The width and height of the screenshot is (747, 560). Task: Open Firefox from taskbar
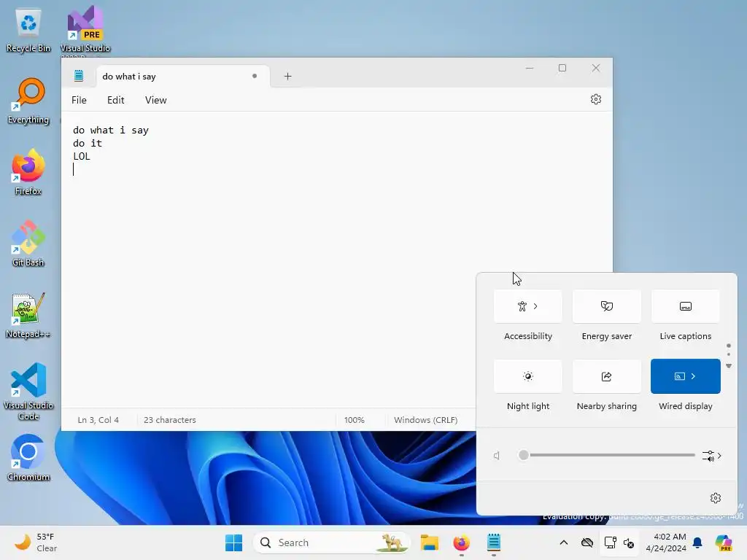pos(461,542)
